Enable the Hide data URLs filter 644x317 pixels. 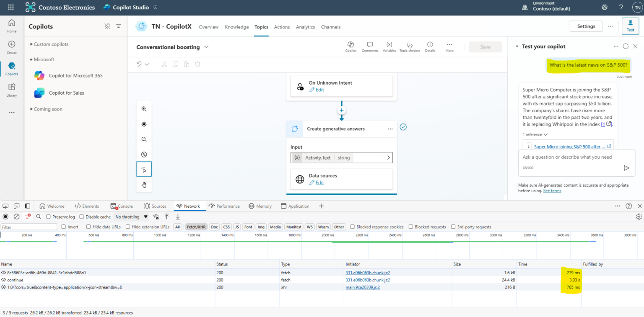click(x=88, y=227)
